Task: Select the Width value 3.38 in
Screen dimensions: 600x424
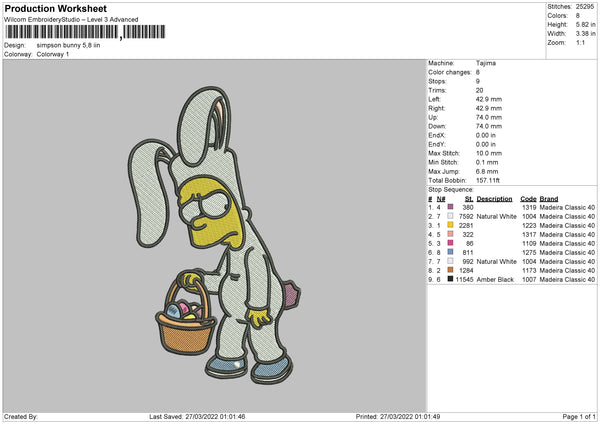Action: coord(585,34)
